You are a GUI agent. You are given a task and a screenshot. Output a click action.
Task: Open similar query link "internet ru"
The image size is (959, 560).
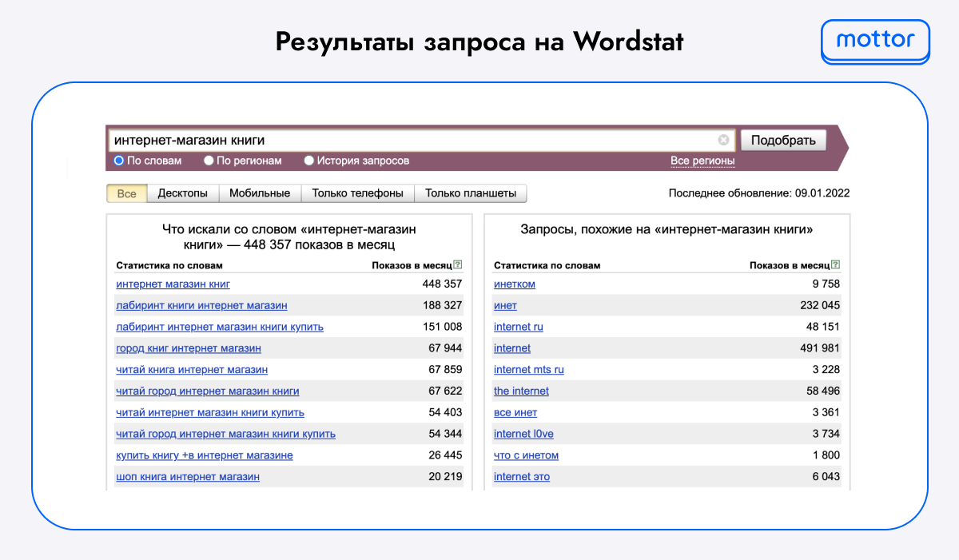pyautogui.click(x=519, y=327)
